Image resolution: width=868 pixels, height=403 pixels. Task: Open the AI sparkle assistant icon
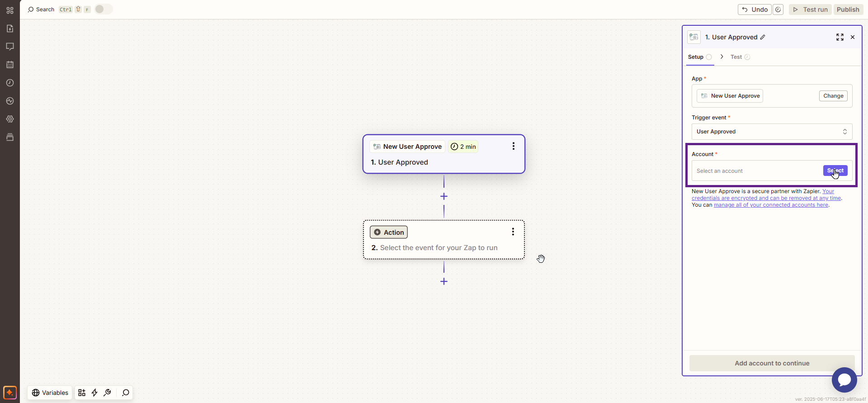[x=10, y=392]
